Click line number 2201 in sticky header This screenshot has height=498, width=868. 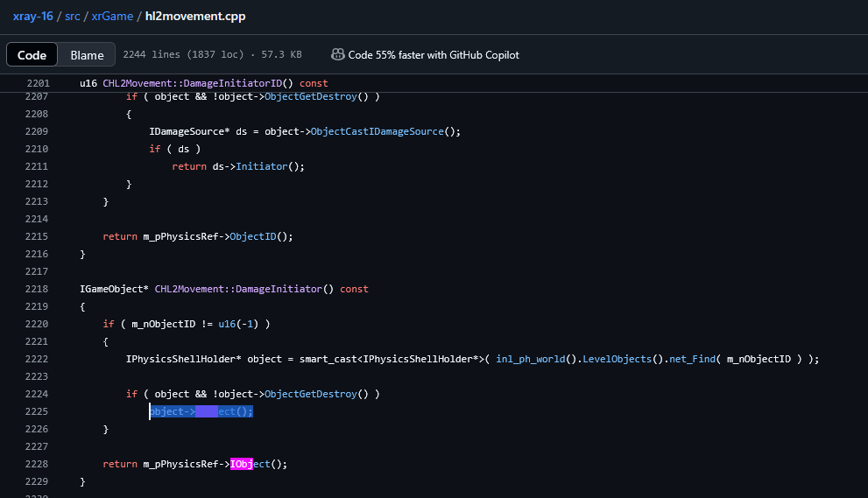(x=36, y=83)
